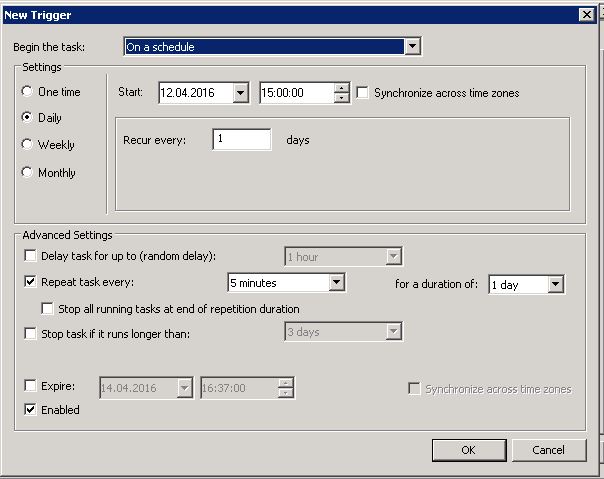
Task: Cancel the New Trigger dialog
Action: coord(548,450)
